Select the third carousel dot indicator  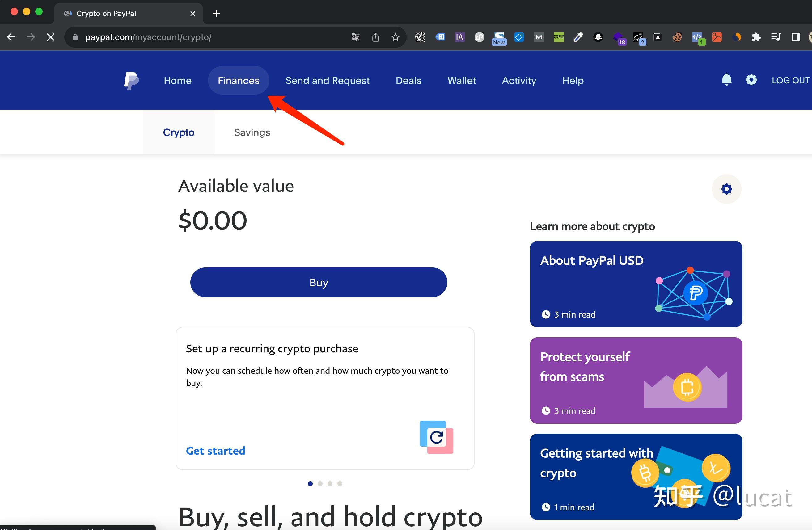(330, 484)
